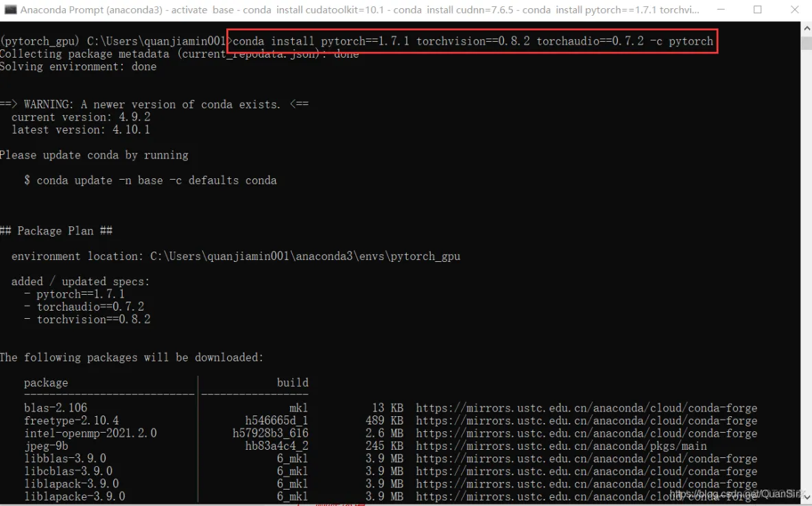Screen dimensions: 812x506
Task: Click 'added / updated specs:' line
Action: click(x=80, y=281)
